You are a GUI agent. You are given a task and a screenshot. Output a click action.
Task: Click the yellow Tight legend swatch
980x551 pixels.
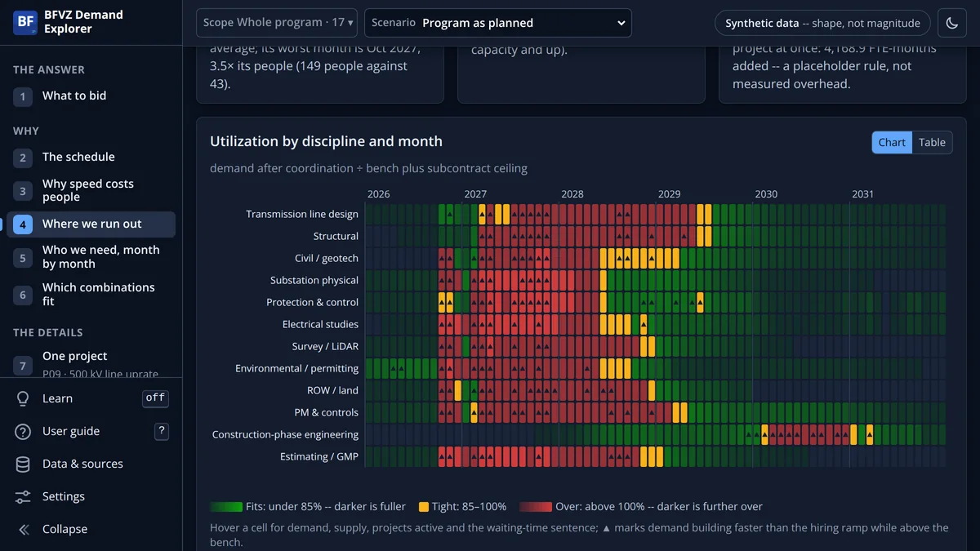(x=423, y=507)
